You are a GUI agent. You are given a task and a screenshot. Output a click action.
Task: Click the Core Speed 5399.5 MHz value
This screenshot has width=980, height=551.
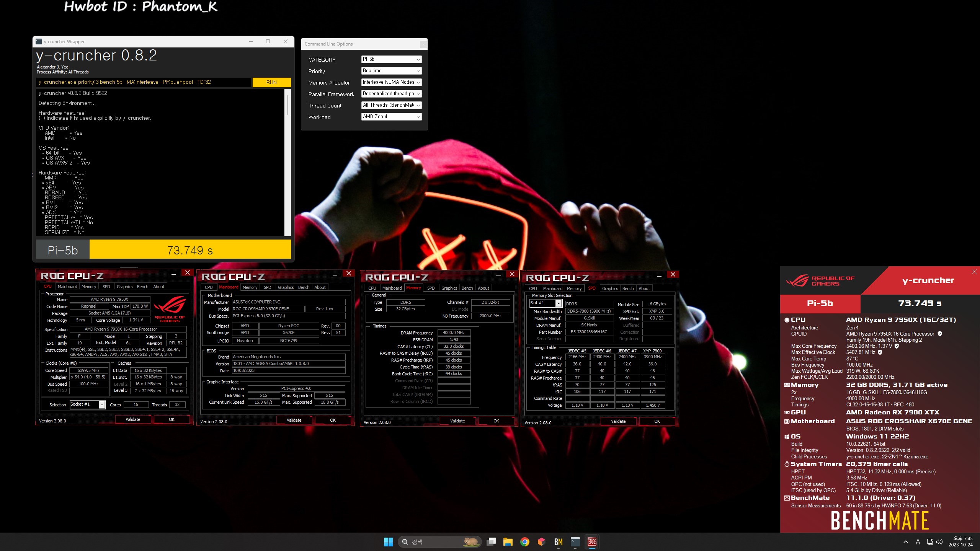[x=88, y=370]
